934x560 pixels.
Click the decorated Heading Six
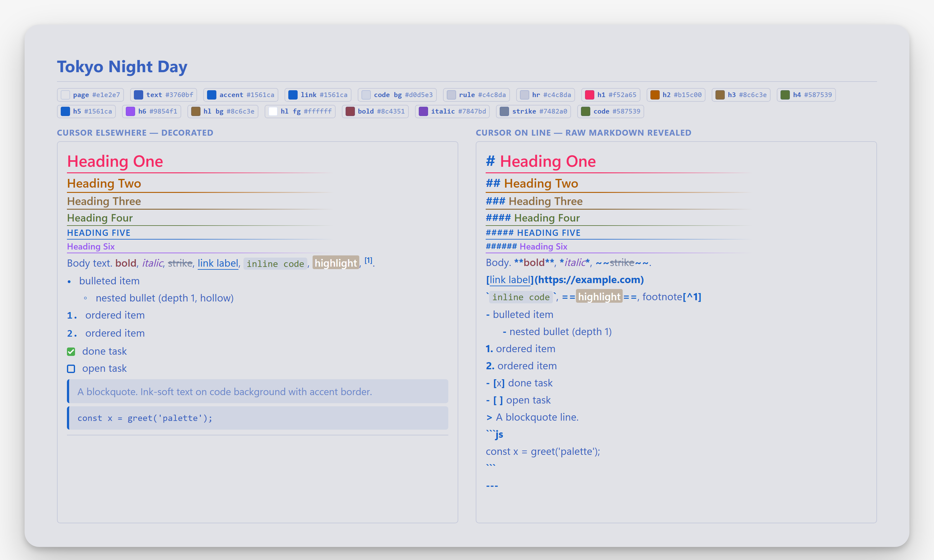[91, 246]
